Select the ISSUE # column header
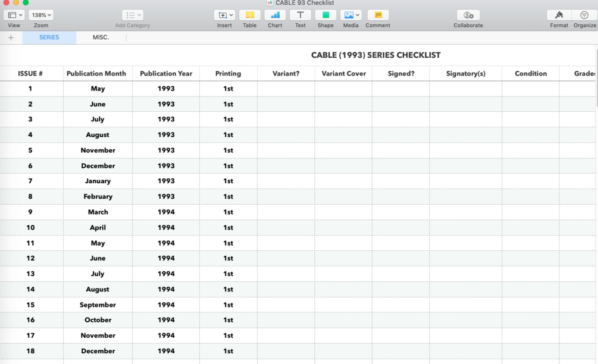This screenshot has width=598, height=364. point(30,74)
